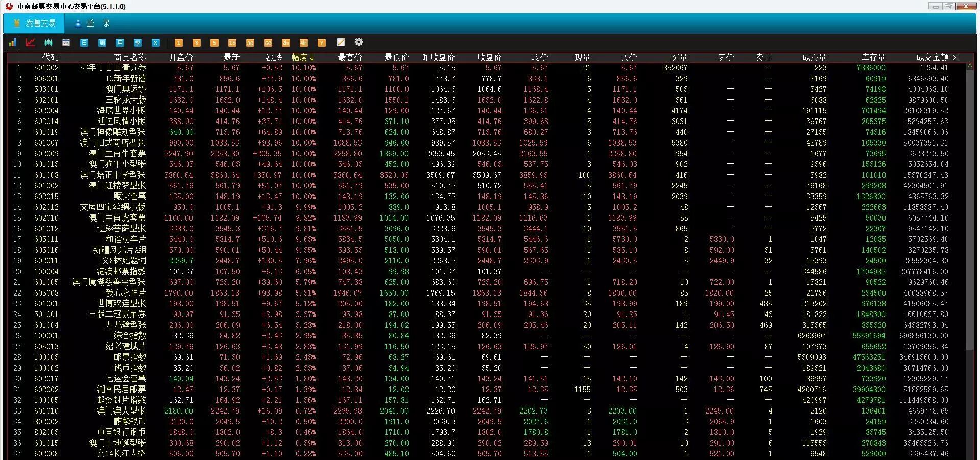Choose the 2hr interval icon
Viewport: 980px width, 460px height.
coord(286,43)
